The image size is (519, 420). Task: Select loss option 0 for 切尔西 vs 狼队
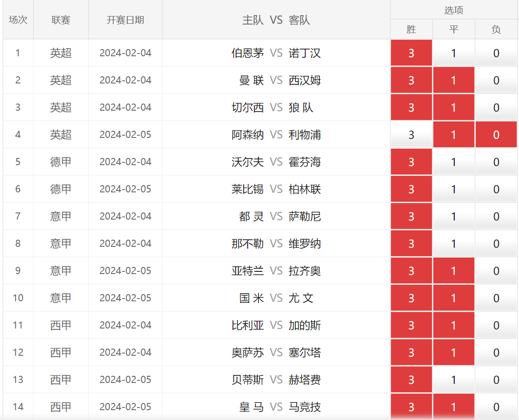(496, 107)
